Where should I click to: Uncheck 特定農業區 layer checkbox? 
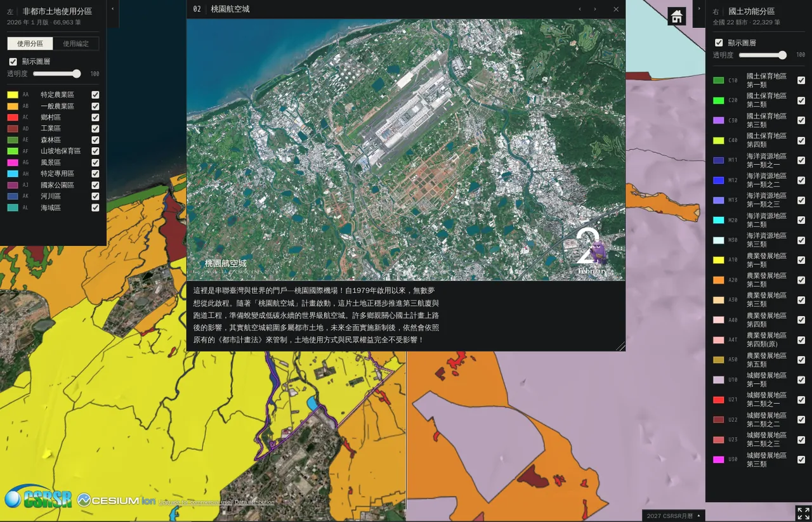pyautogui.click(x=95, y=95)
